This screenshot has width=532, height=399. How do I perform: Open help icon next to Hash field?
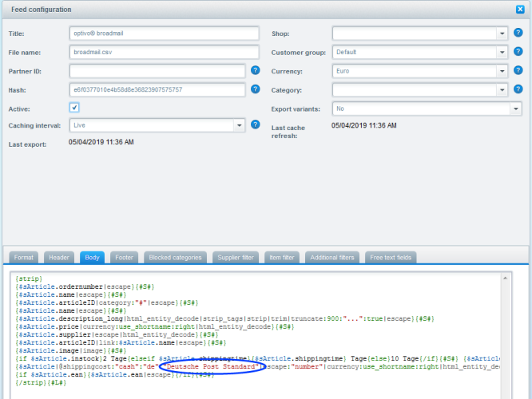255,89
